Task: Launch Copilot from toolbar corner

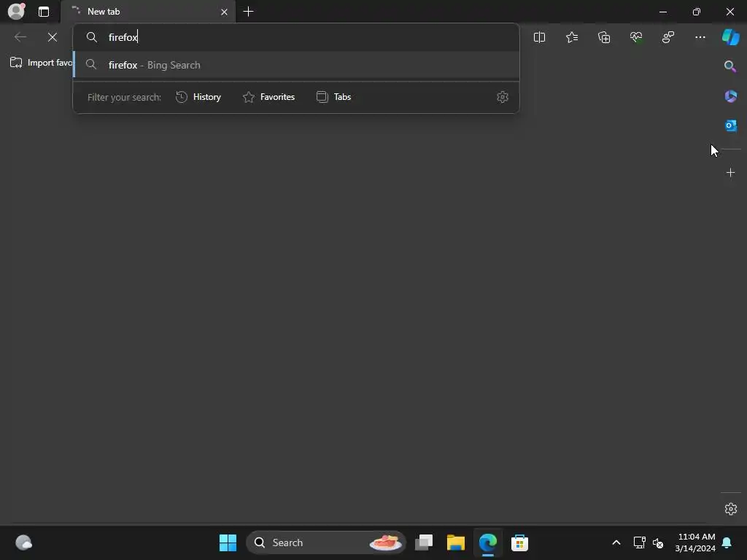Action: pos(730,37)
